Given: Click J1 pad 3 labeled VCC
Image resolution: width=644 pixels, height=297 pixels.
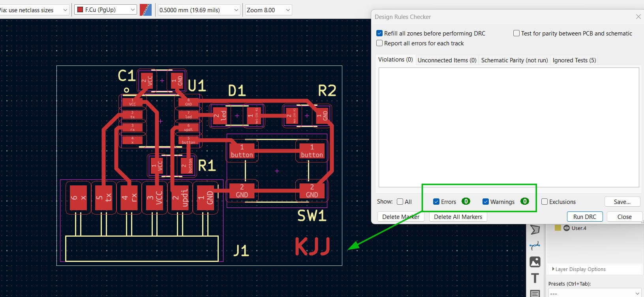Looking at the screenshot, I should [x=155, y=197].
